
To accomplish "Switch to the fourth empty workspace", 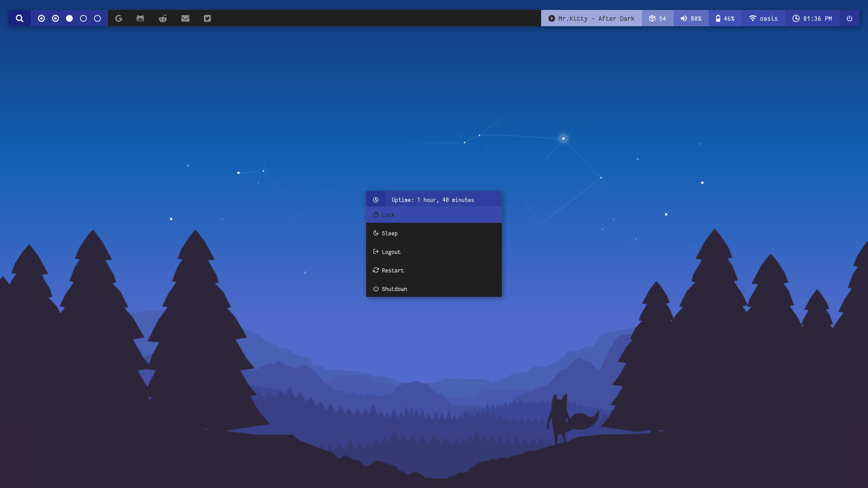I will tap(84, 19).
